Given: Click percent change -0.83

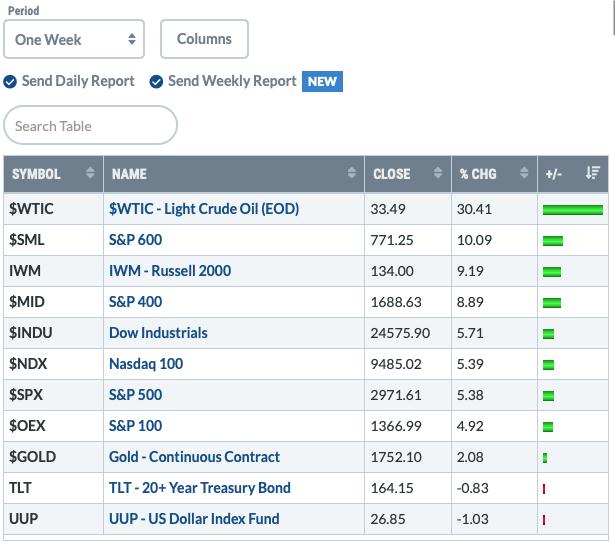Looking at the screenshot, I should (473, 488).
